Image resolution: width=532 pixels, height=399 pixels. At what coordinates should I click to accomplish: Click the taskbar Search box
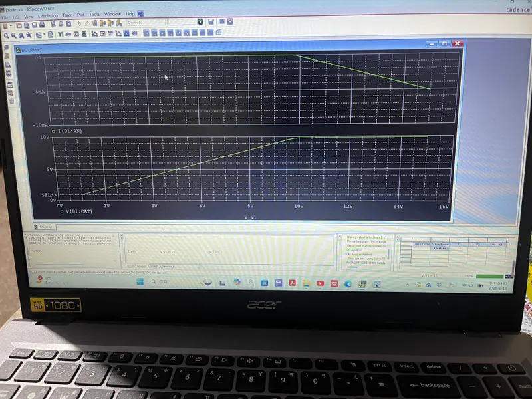tap(160, 281)
